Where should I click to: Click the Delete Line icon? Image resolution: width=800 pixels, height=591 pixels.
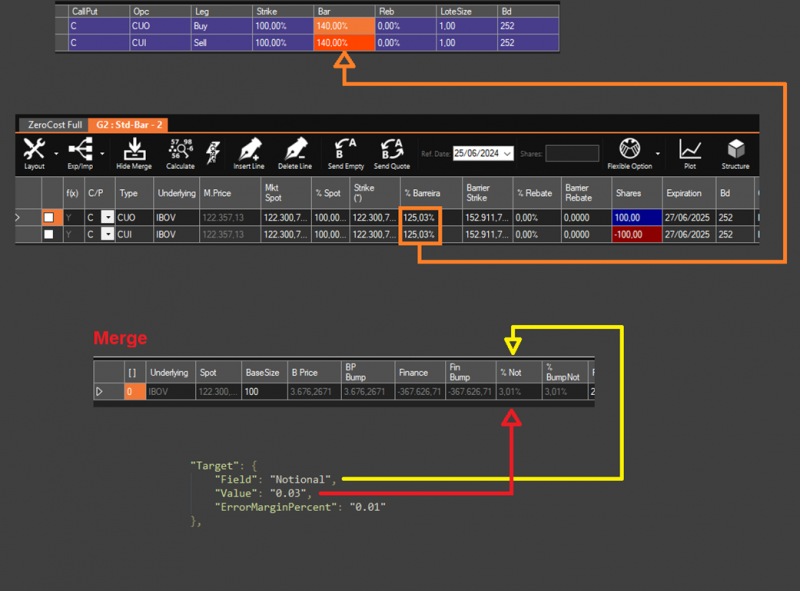pos(295,150)
